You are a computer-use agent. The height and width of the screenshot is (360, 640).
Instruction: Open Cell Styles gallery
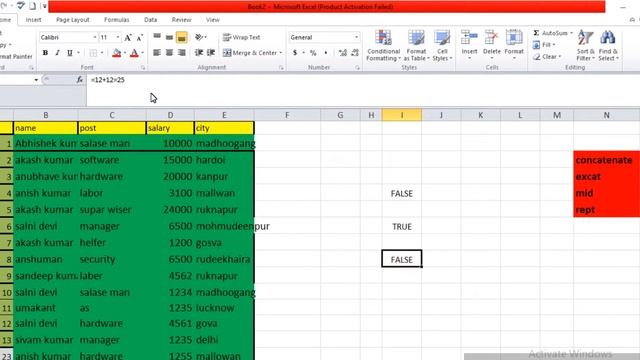(442, 45)
